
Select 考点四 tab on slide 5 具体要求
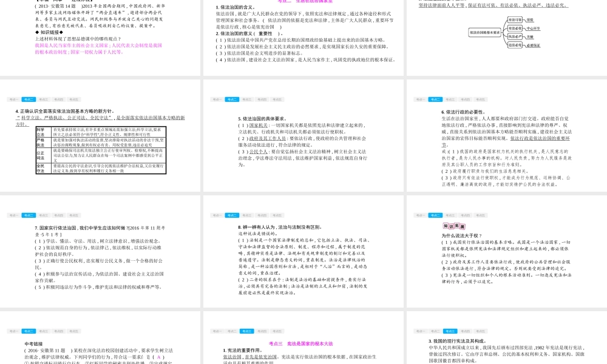click(262, 99)
